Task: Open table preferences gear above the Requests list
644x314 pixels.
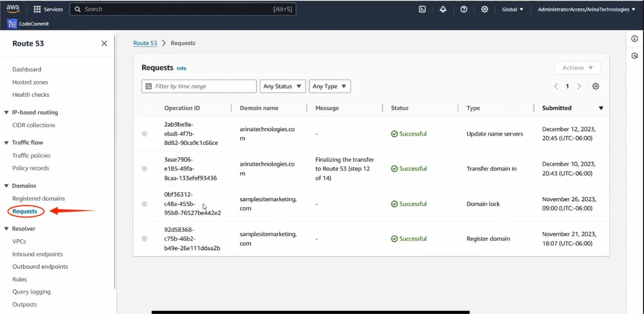Action: coord(596,86)
